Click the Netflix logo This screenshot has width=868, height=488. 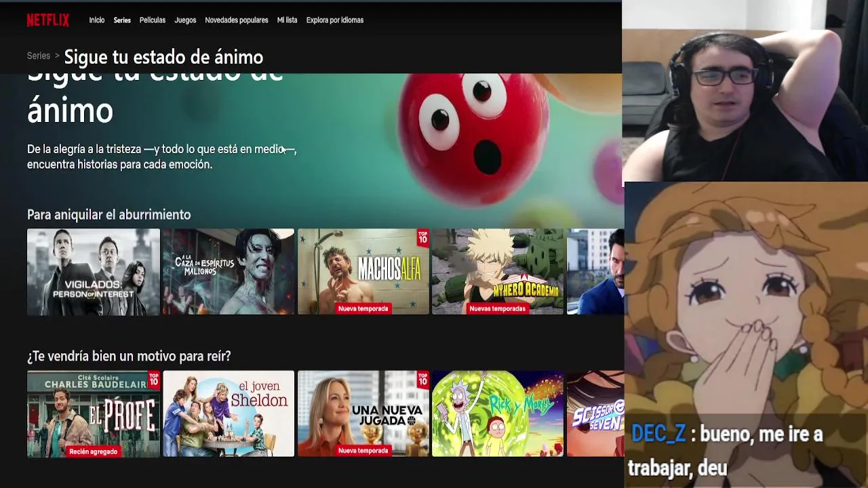click(47, 20)
